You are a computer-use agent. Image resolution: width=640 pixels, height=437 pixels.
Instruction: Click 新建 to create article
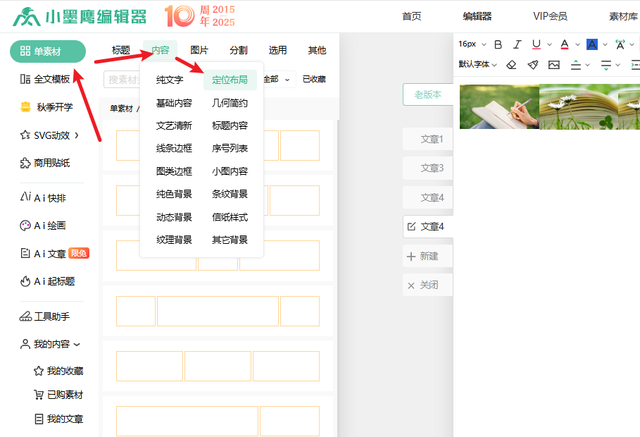click(428, 256)
